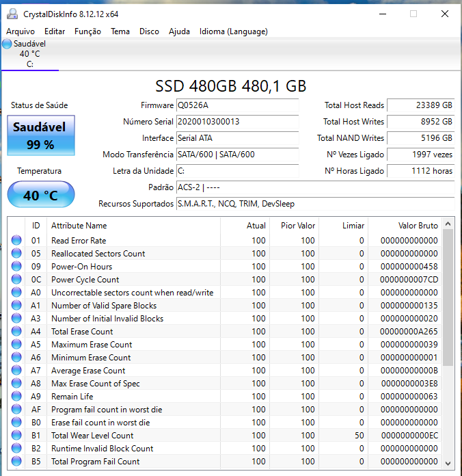Image resolution: width=462 pixels, height=476 pixels.
Task: Click the Atual column header
Action: pyautogui.click(x=245, y=226)
